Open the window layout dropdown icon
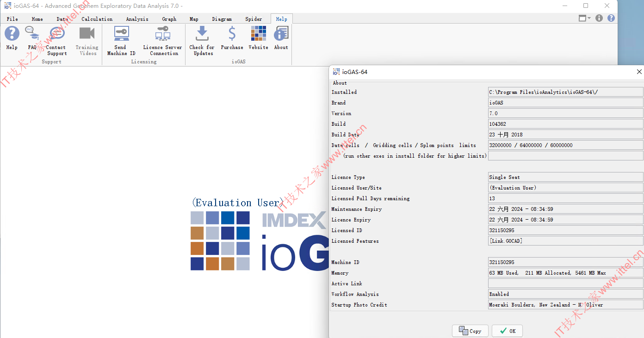The height and width of the screenshot is (338, 644). click(585, 18)
